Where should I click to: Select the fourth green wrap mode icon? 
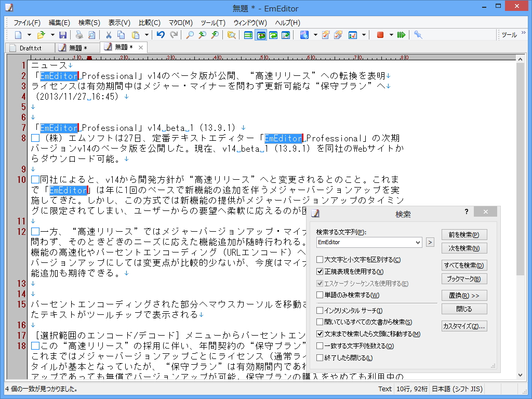286,35
